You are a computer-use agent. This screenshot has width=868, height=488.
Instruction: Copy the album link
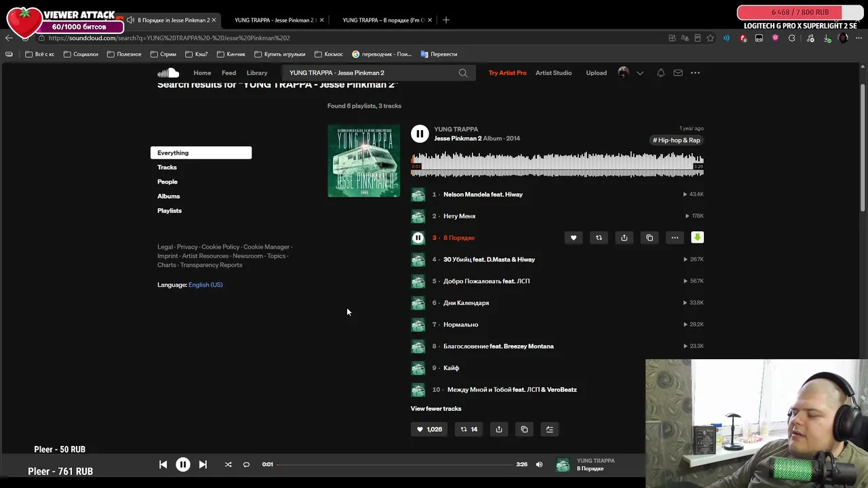(524, 429)
